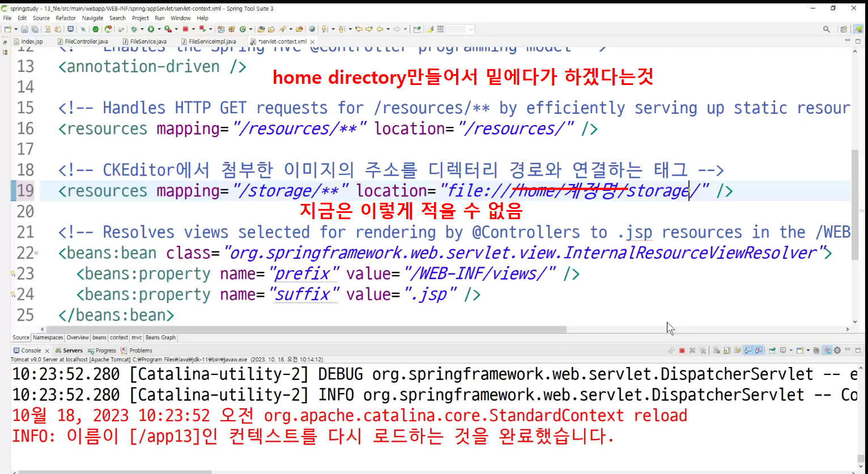
Task: Toggle Word Wrap in the console toolbar
Action: point(738,351)
